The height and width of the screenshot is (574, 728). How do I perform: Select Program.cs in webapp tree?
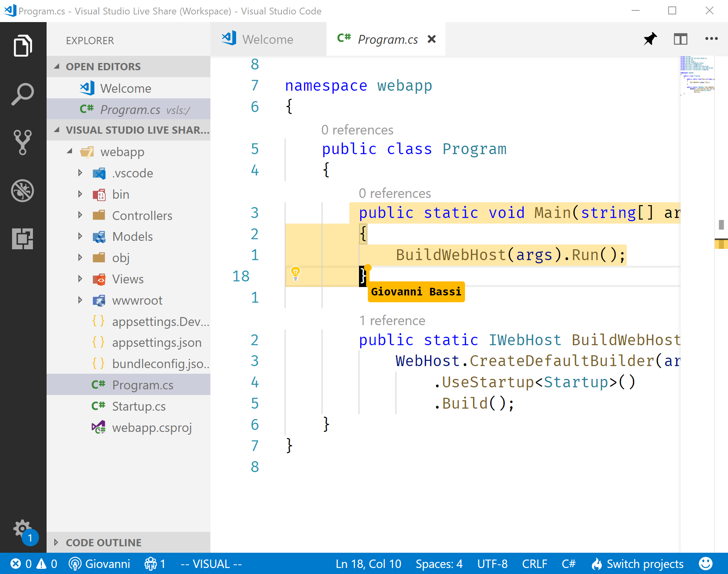coord(128,385)
